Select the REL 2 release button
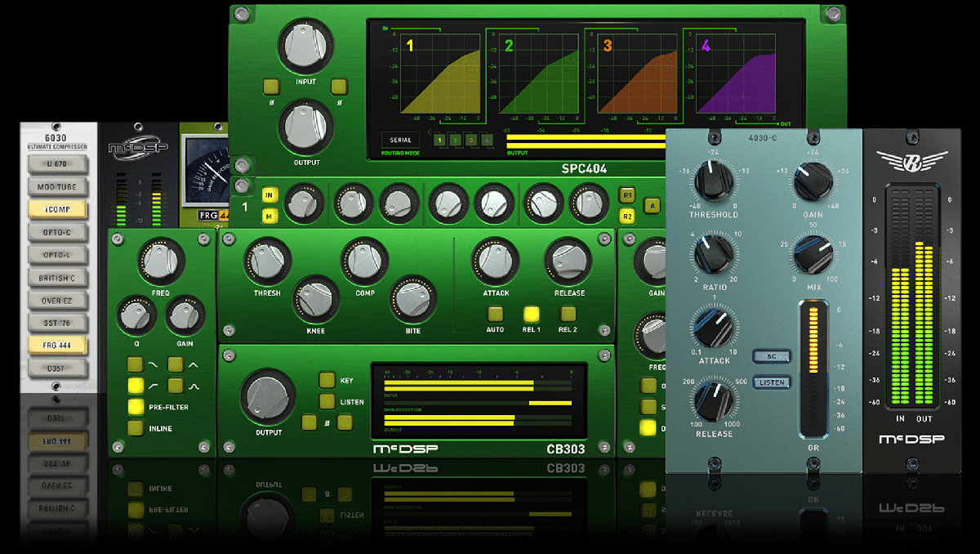Viewport: 980px width, 554px height. pos(568,314)
